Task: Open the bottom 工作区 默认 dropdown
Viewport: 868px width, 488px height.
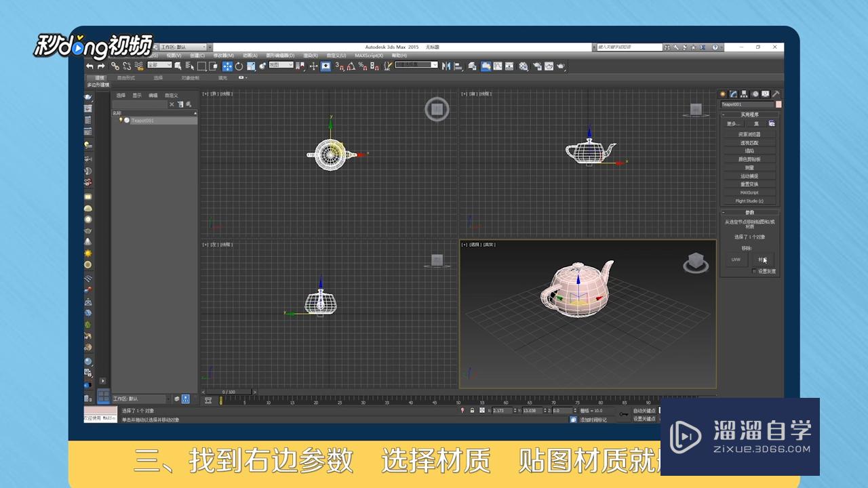Action: coord(140,399)
